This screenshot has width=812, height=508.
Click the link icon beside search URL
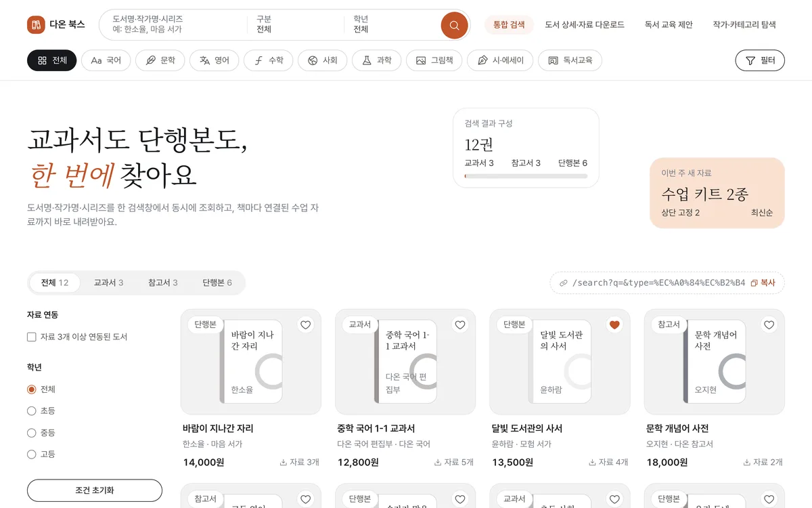564,282
